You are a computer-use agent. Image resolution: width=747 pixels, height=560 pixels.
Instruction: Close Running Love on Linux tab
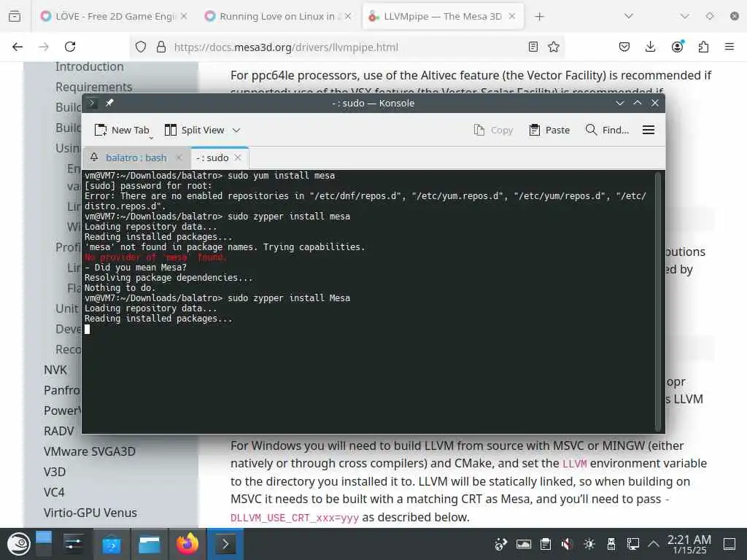[348, 16]
